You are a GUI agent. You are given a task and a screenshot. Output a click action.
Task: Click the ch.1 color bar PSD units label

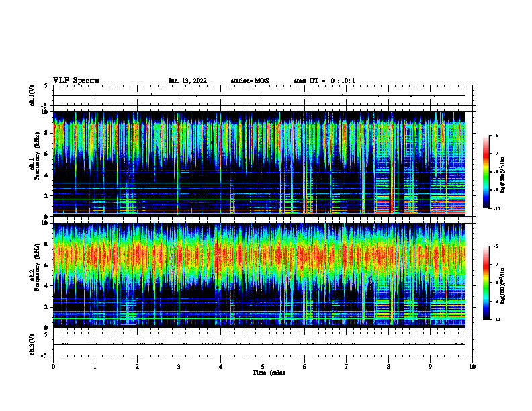pos(503,175)
